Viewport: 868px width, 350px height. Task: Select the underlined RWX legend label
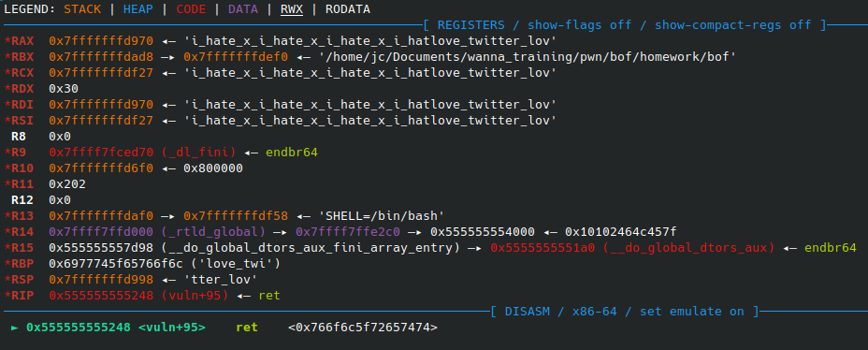(x=292, y=9)
